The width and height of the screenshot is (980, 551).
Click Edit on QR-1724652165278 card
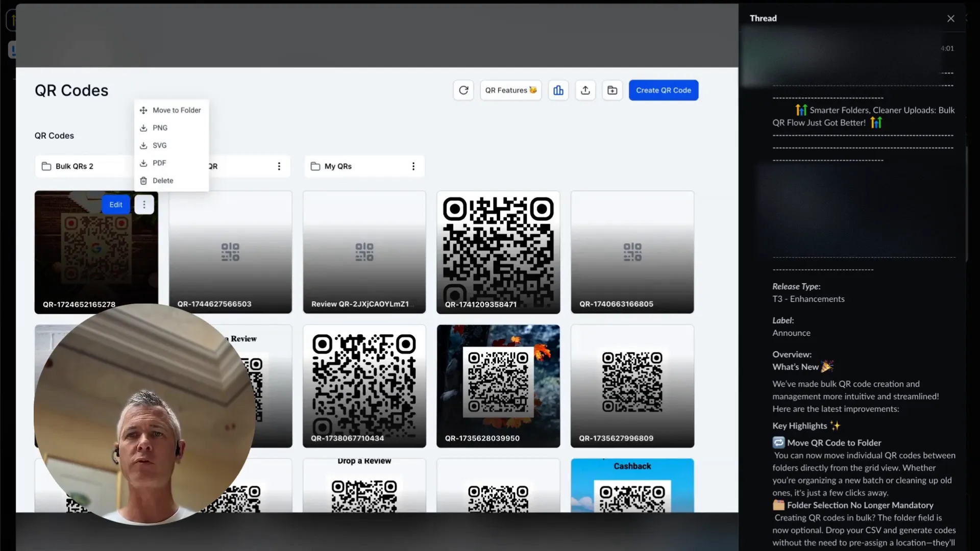point(116,205)
